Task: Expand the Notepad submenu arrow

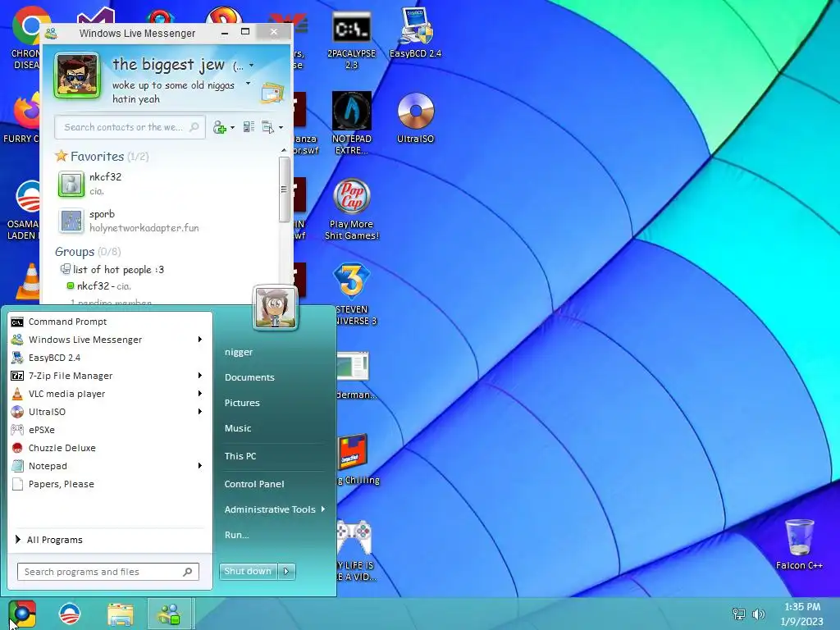Action: (200, 466)
